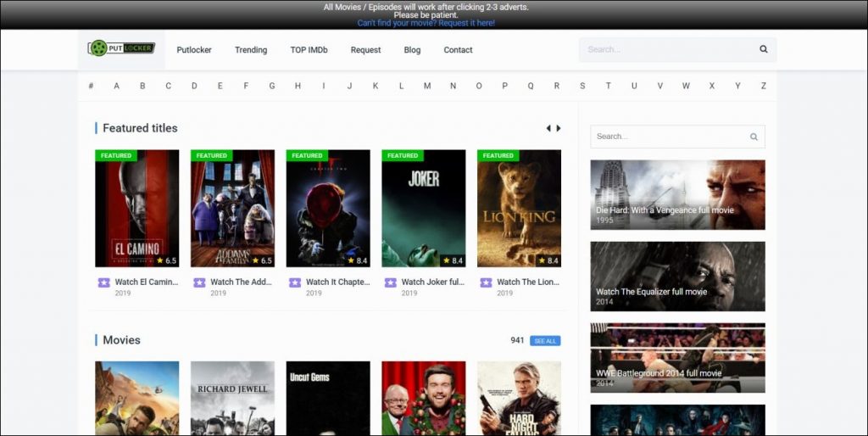Filter titles by letter P

505,86
